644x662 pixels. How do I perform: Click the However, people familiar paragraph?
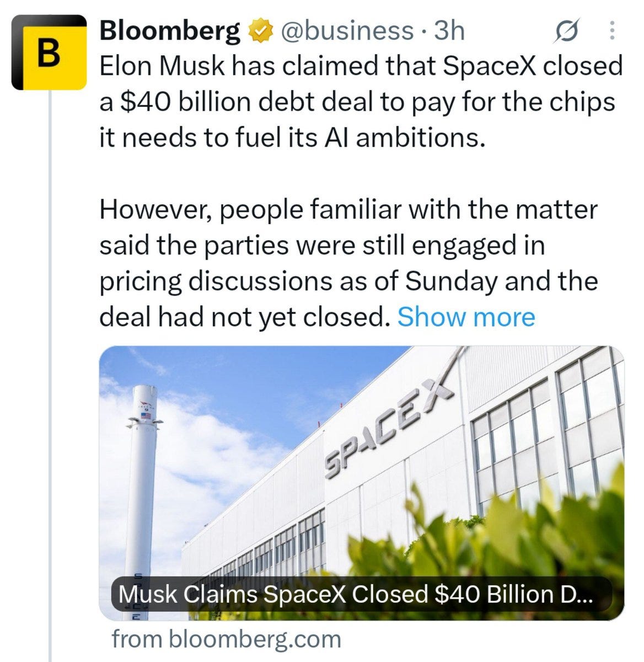click(348, 264)
